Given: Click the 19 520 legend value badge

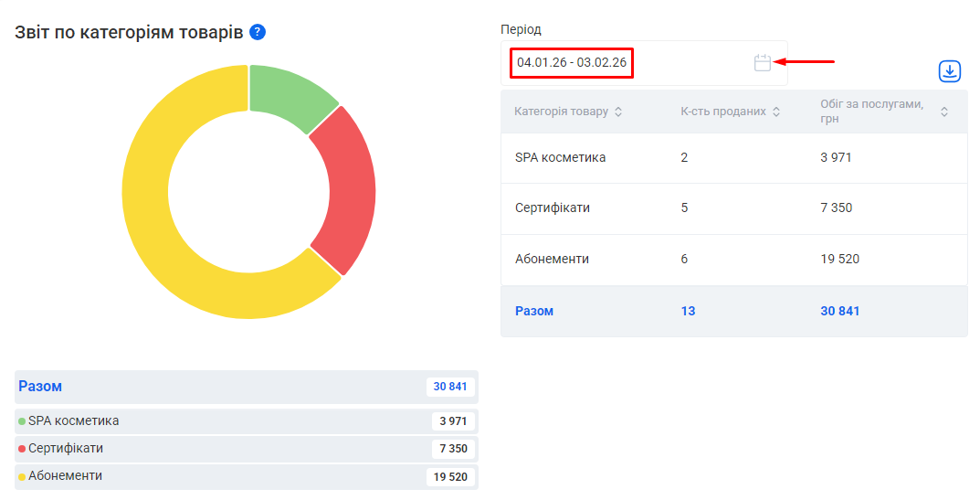Looking at the screenshot, I should tap(450, 477).
